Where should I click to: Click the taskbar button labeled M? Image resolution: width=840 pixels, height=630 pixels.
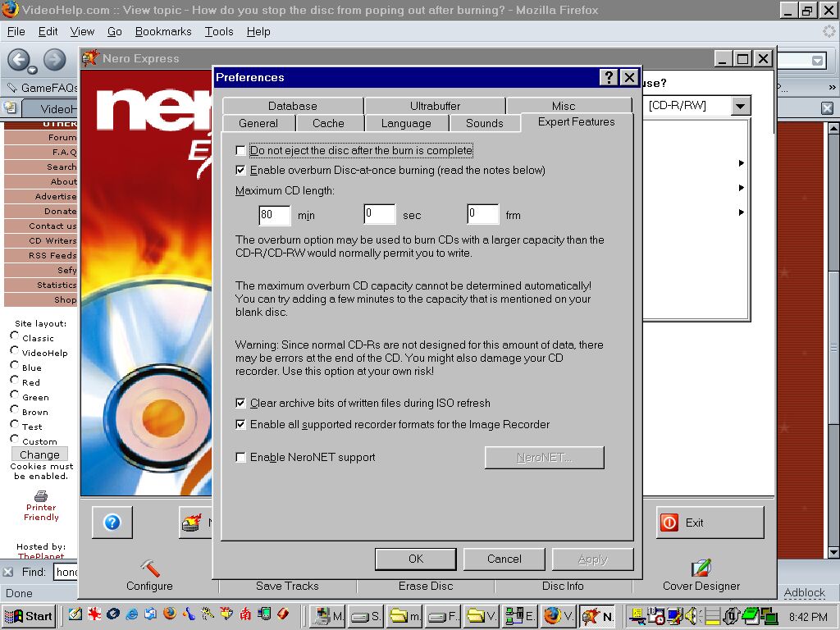click(328, 616)
